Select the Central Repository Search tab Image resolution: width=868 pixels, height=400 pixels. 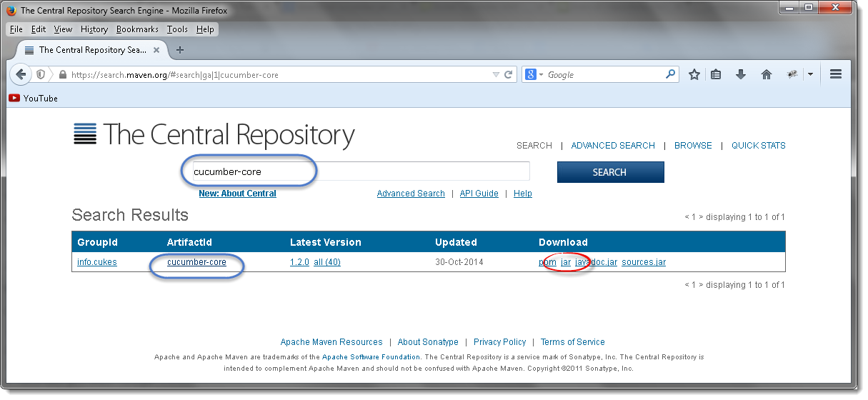point(91,49)
